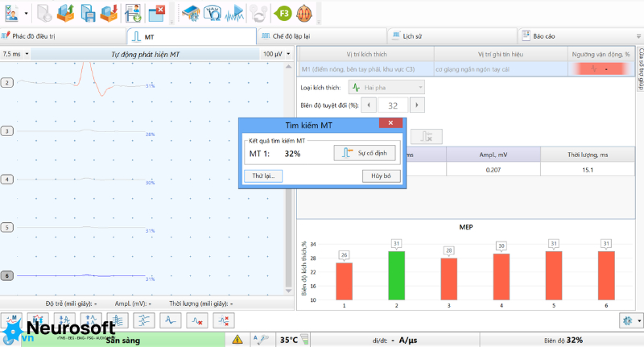The image size is (644, 347).
Task: Click the Thử lại button
Action: coord(263,176)
